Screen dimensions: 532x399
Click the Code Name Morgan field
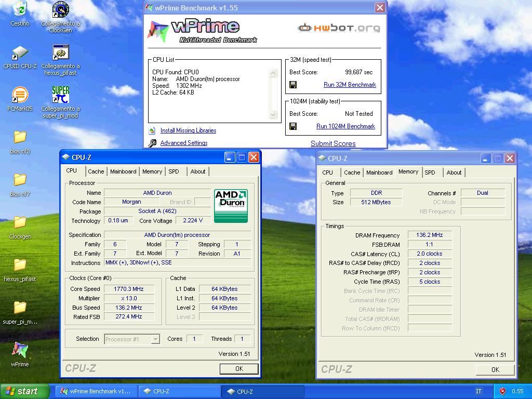131,202
